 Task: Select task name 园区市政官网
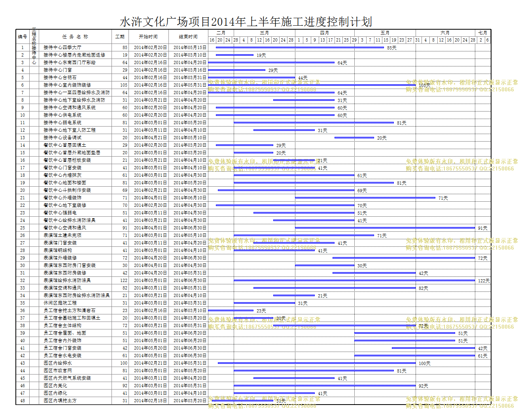coord(58,371)
